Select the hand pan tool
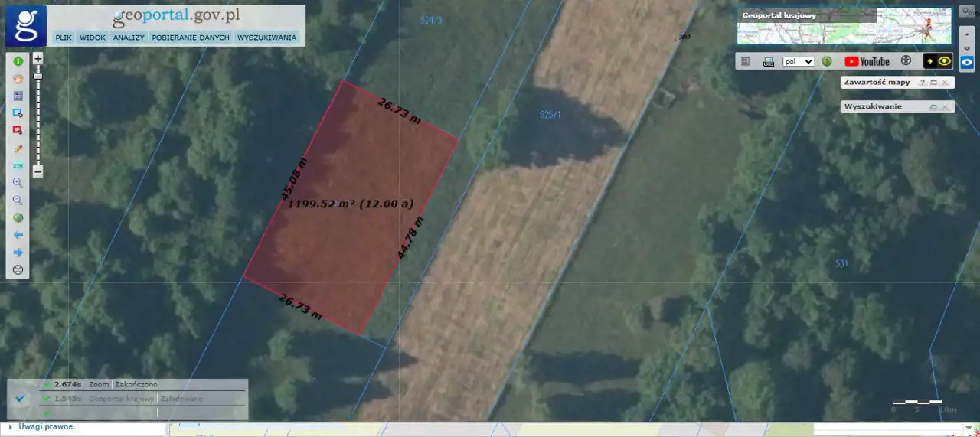The height and width of the screenshot is (437, 980). coord(18,78)
